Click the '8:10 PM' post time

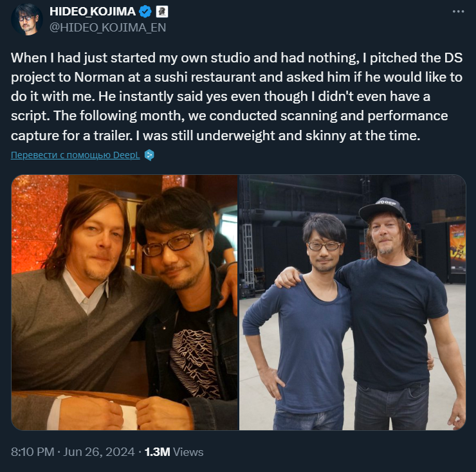tap(32, 452)
